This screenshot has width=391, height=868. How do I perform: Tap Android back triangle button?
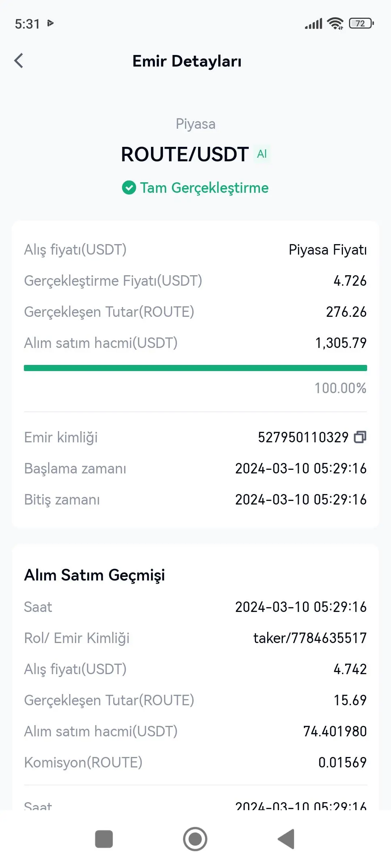286,839
